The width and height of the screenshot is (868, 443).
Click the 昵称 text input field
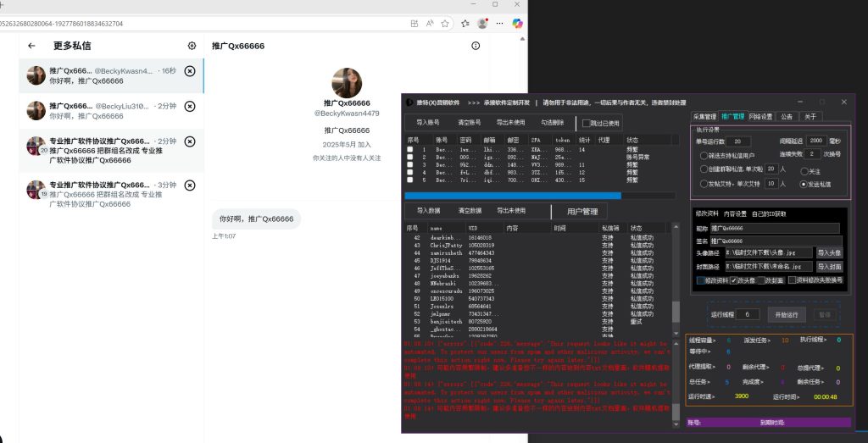(775, 228)
